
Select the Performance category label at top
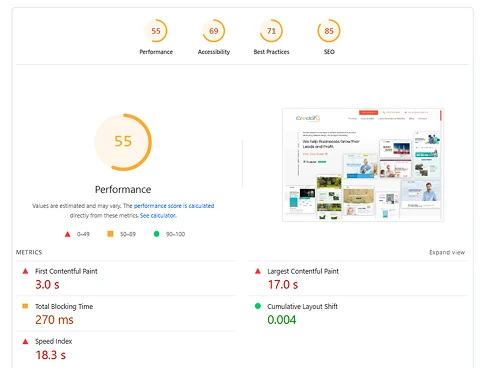[x=156, y=52]
